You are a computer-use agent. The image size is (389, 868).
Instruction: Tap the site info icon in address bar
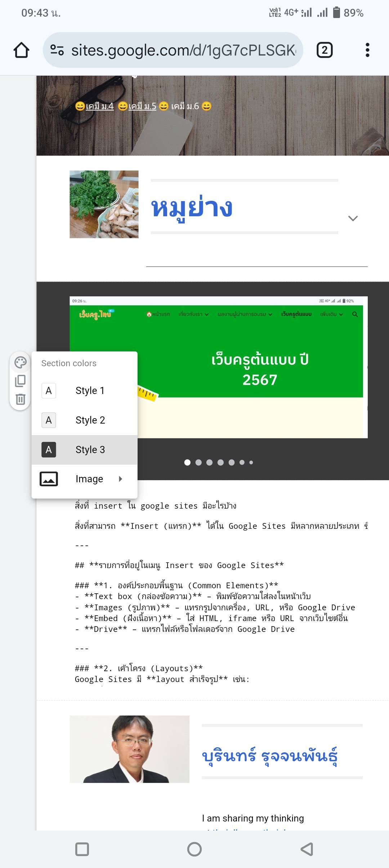pos(57,50)
